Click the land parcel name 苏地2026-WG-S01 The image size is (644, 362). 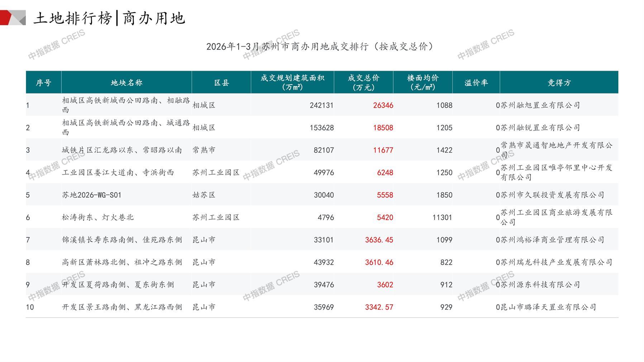point(92,195)
